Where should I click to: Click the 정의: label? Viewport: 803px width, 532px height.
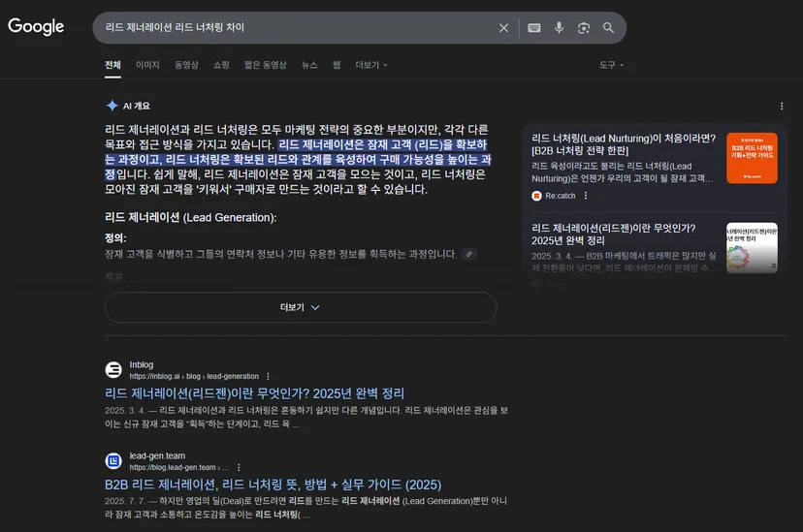click(x=115, y=237)
